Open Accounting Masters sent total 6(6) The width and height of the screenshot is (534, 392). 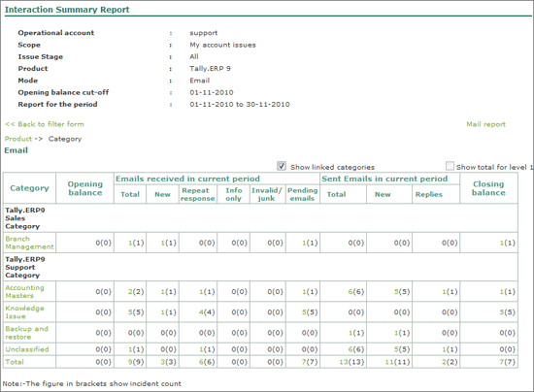(356, 292)
